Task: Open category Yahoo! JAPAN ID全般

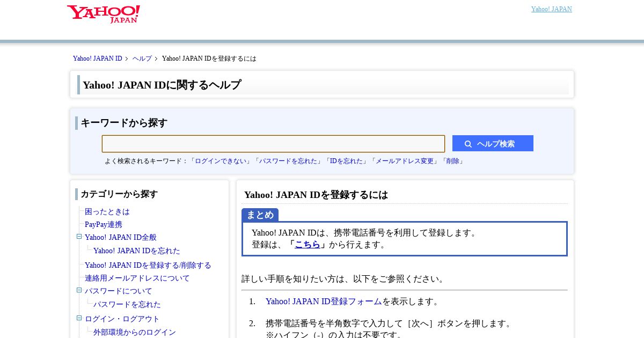Action: pyautogui.click(x=121, y=238)
